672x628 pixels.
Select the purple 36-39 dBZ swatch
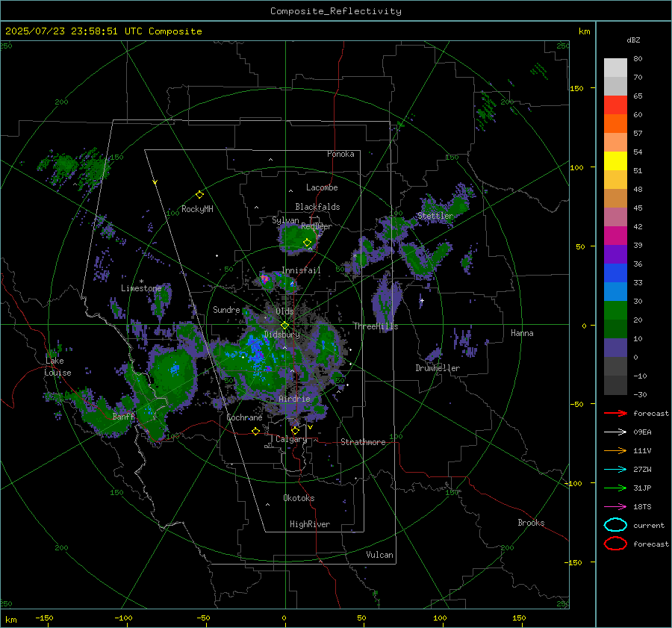615,255
